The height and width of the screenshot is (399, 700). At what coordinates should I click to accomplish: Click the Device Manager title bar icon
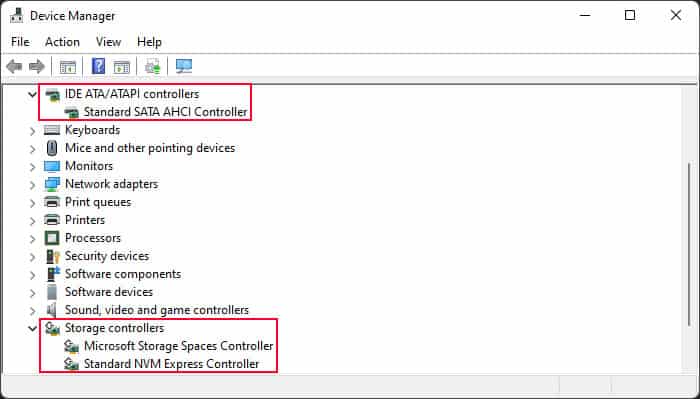(x=17, y=16)
